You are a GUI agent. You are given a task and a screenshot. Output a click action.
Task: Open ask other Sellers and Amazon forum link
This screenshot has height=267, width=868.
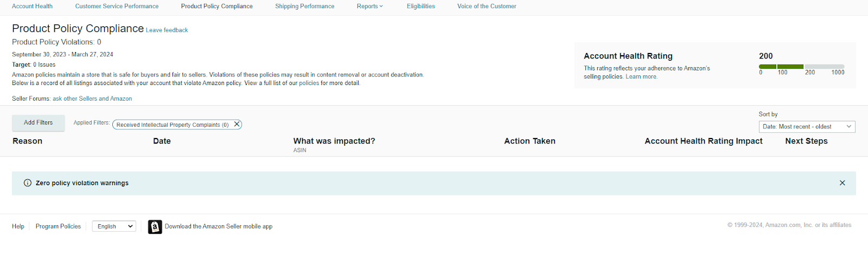(92, 99)
